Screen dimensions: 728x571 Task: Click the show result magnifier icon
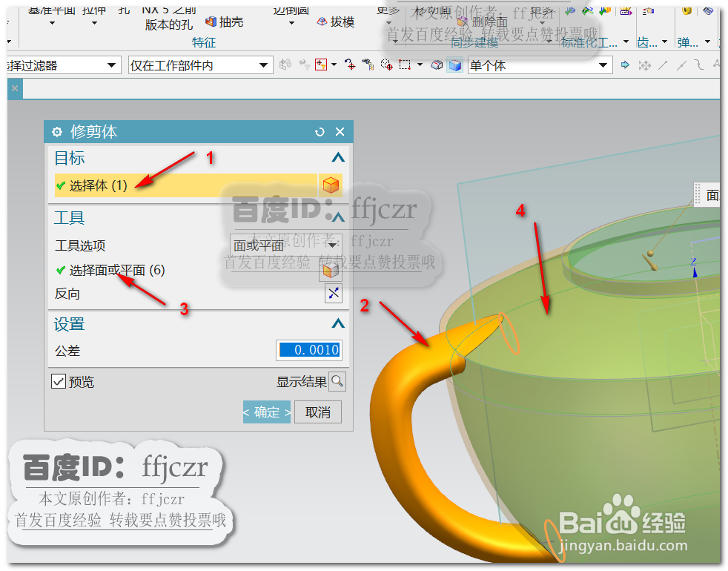coord(337,382)
